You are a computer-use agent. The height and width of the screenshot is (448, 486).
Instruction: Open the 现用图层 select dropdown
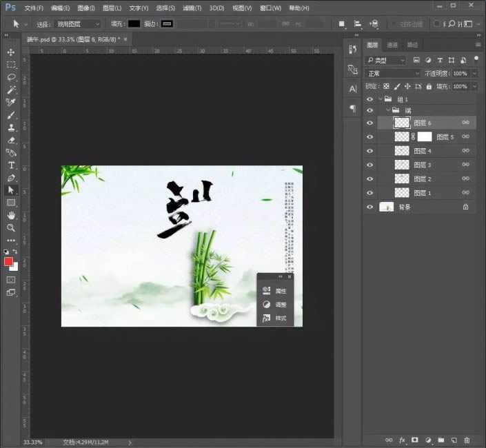78,24
